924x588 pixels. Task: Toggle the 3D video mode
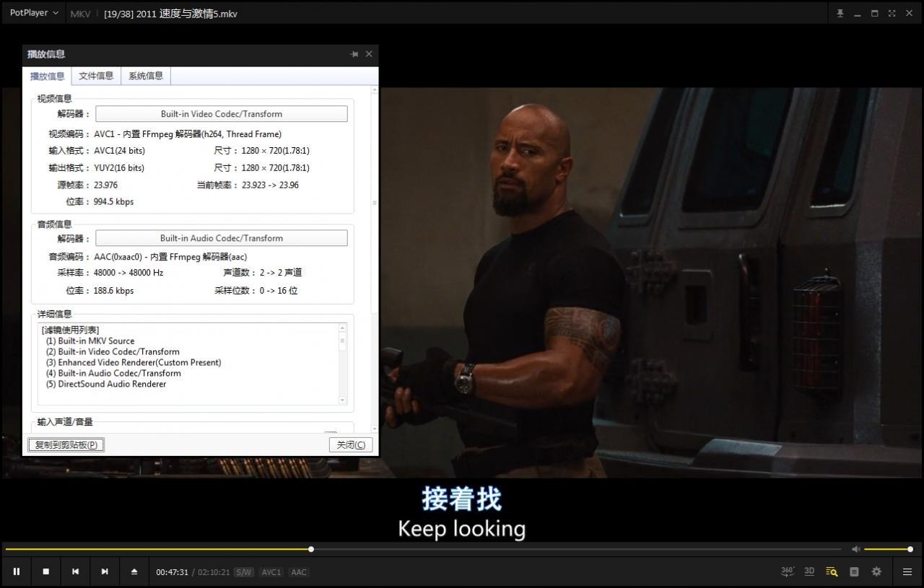[809, 571]
